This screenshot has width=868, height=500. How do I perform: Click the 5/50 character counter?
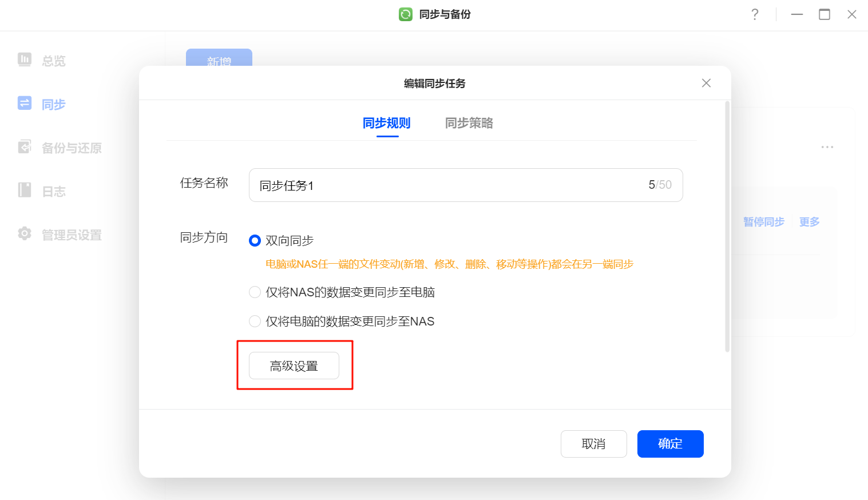(x=660, y=185)
